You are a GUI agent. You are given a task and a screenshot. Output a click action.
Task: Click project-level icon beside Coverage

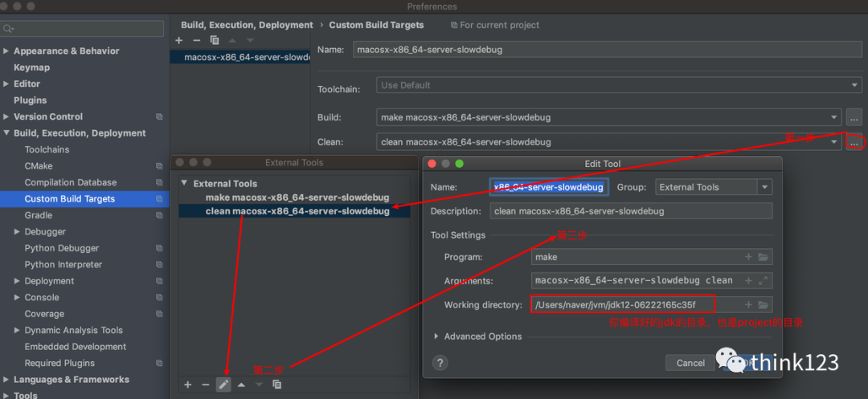coord(159,314)
